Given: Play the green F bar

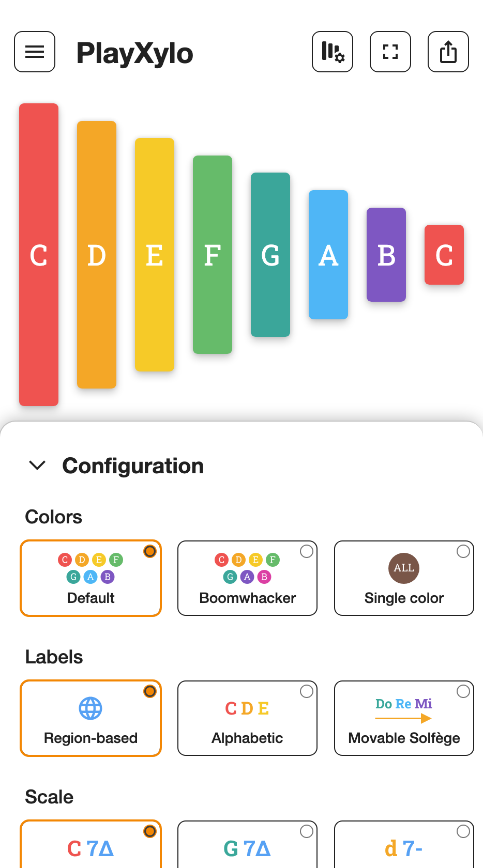Looking at the screenshot, I should pyautogui.click(x=213, y=255).
